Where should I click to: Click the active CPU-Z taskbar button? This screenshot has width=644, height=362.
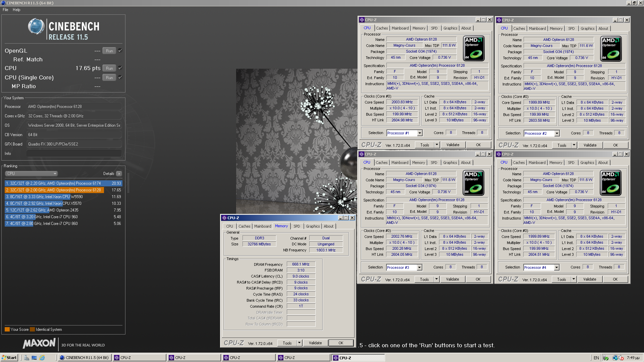coord(358,358)
